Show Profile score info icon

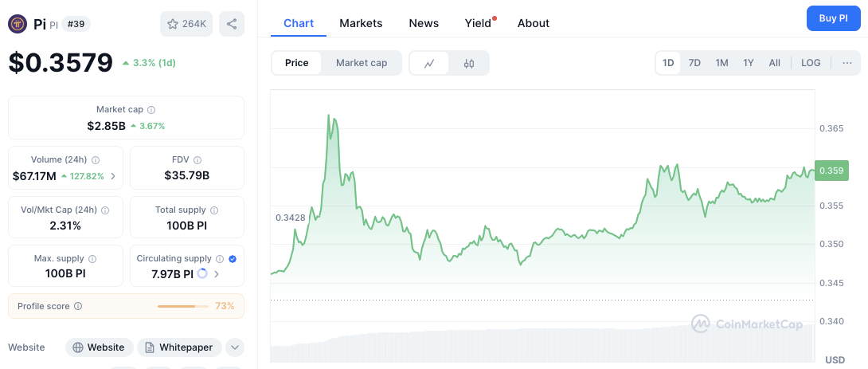click(78, 306)
